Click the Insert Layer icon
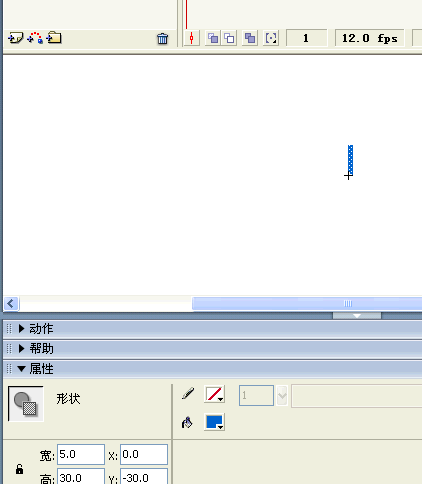 click(15, 38)
